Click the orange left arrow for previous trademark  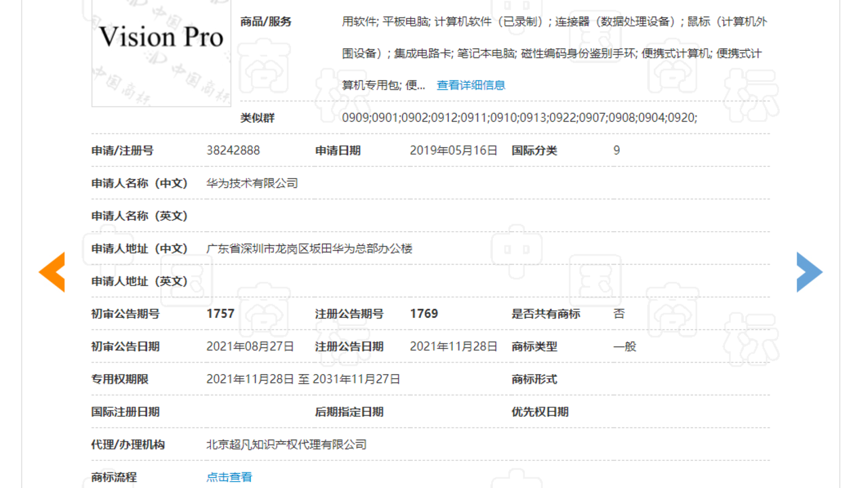(52, 272)
